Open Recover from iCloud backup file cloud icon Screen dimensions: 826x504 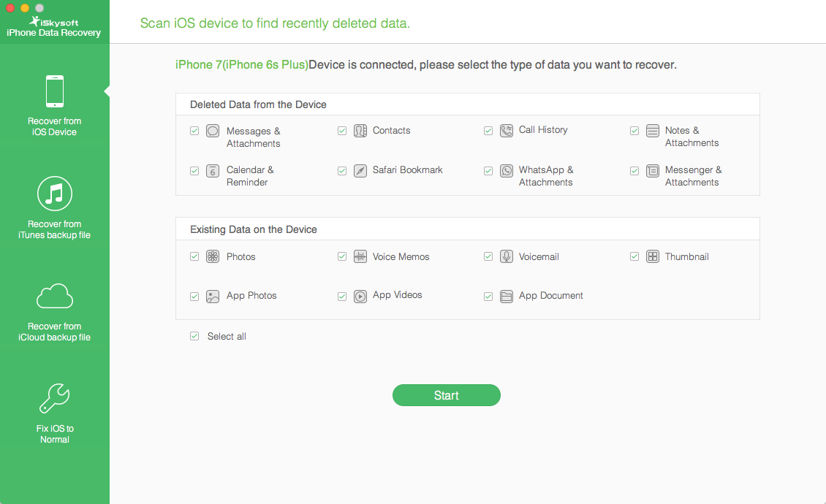click(55, 296)
